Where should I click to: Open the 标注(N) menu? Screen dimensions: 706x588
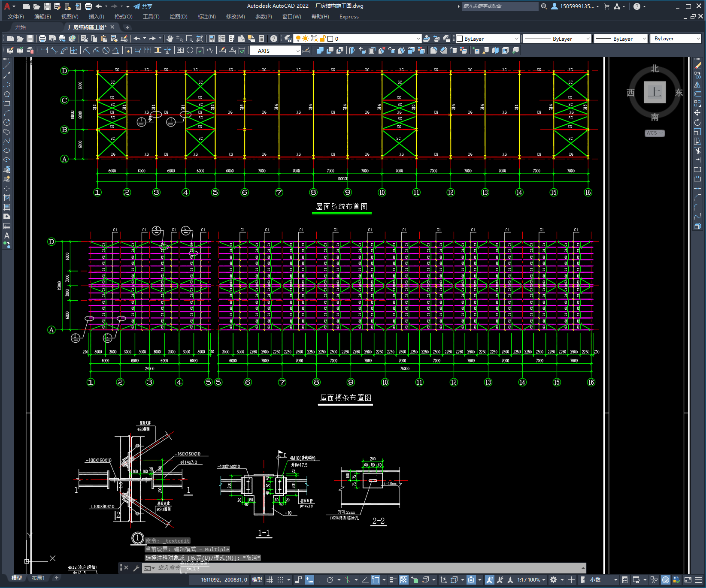tap(206, 17)
